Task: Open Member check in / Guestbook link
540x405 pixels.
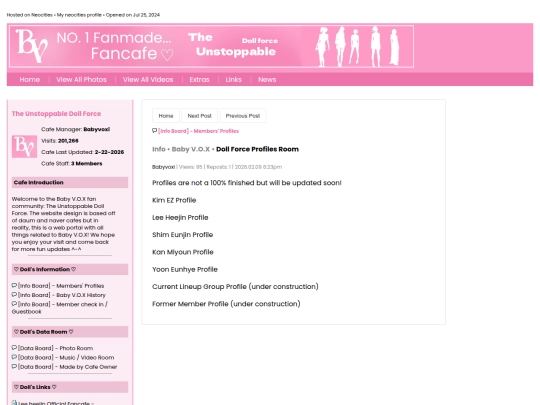Action: tap(60, 308)
